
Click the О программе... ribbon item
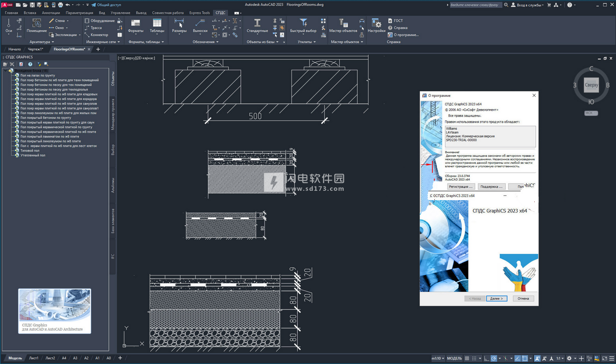pyautogui.click(x=403, y=35)
